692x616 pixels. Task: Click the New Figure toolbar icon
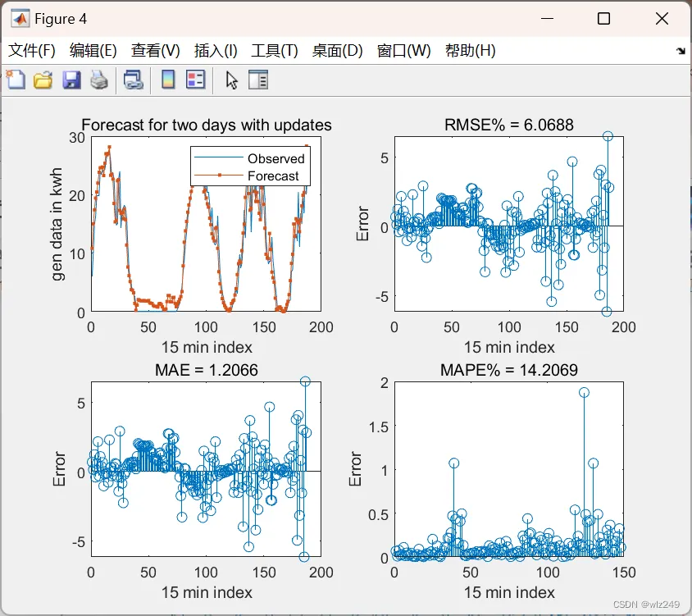(x=16, y=80)
